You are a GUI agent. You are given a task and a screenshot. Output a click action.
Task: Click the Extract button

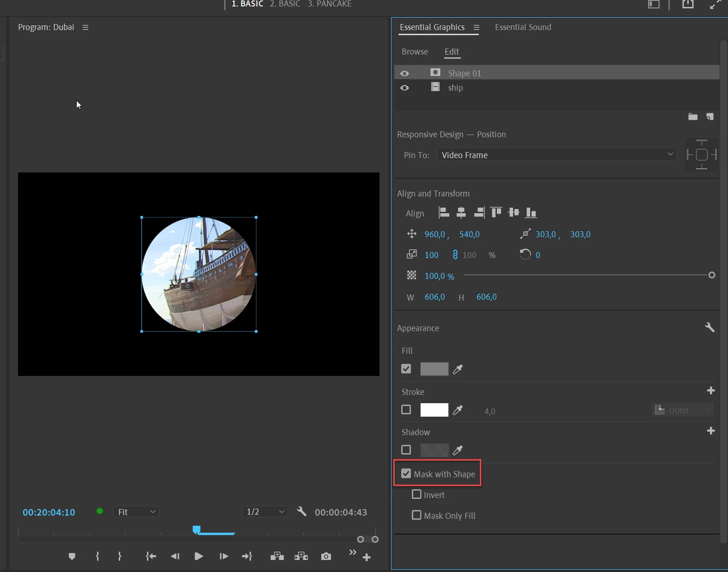(301, 556)
